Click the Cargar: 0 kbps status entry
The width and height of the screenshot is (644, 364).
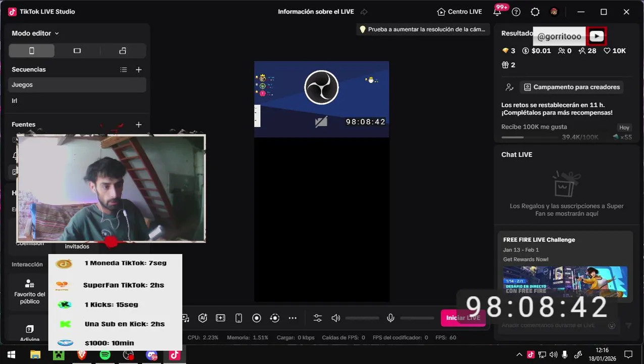tap(295, 337)
